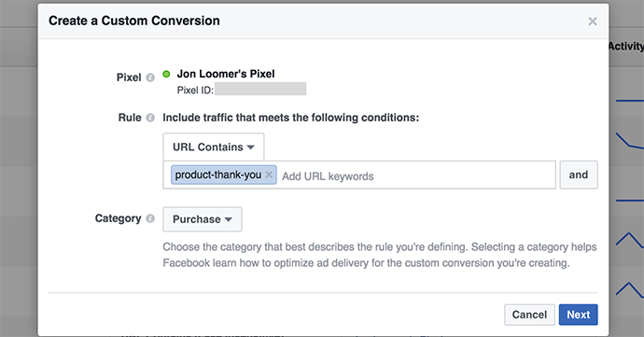Click the Jon Loomer's Pixel name
The height and width of the screenshot is (337, 644).
click(226, 74)
